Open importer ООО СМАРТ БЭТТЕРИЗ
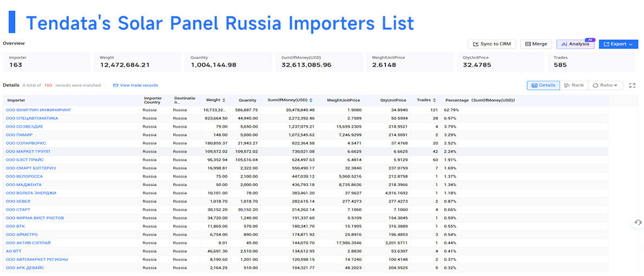Screen dimensions: 644x276 [31, 168]
